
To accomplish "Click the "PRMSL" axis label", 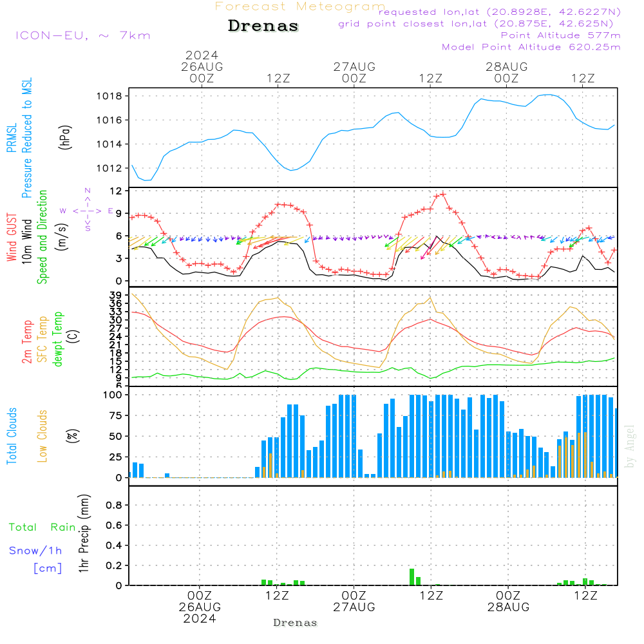I will click(12, 138).
